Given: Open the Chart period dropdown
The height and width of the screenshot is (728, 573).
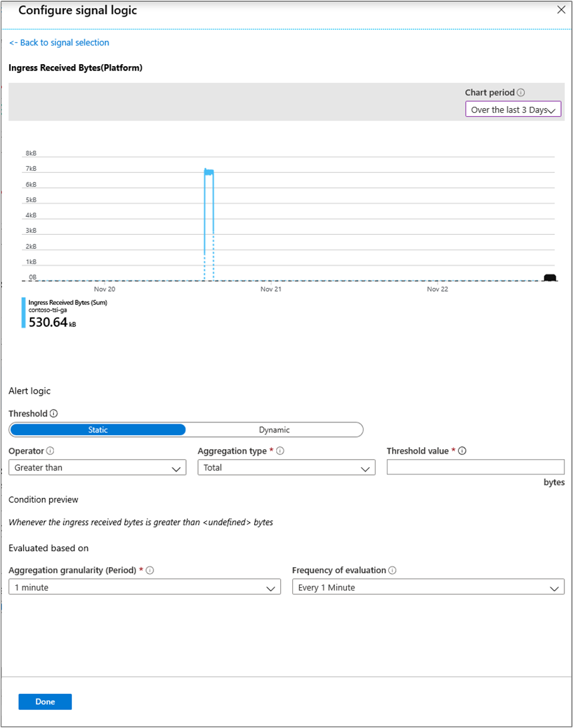Looking at the screenshot, I should click(512, 109).
